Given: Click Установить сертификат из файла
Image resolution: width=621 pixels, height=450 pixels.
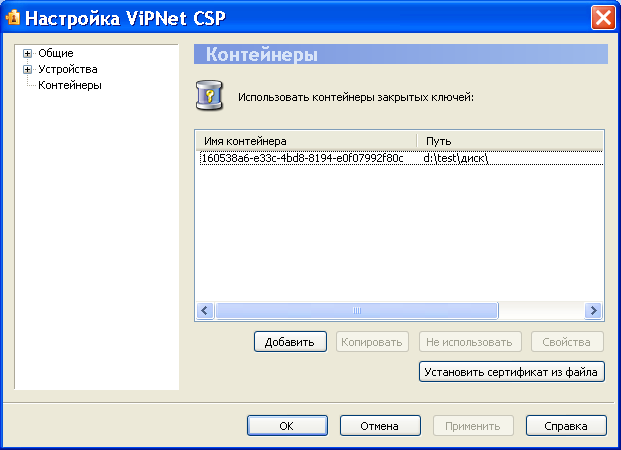Looking at the screenshot, I should (512, 372).
